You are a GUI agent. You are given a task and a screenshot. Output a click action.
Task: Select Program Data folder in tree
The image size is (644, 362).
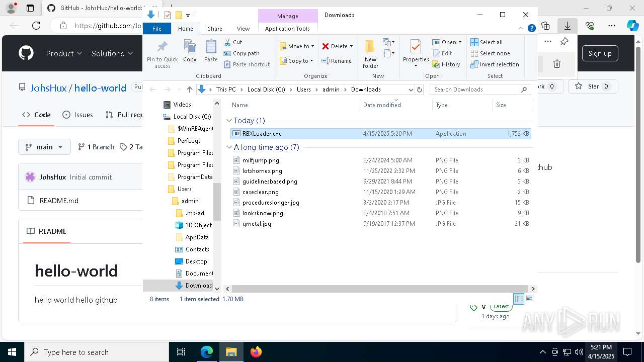pos(190,177)
